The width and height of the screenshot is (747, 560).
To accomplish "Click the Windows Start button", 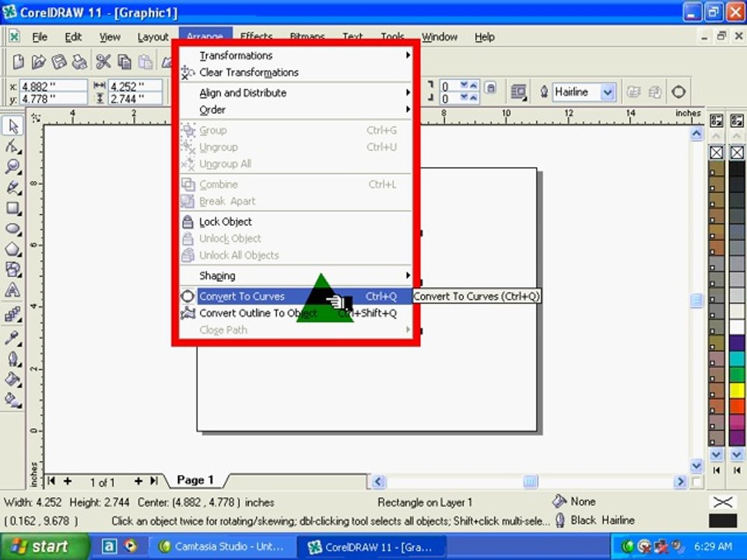I will coord(44,546).
